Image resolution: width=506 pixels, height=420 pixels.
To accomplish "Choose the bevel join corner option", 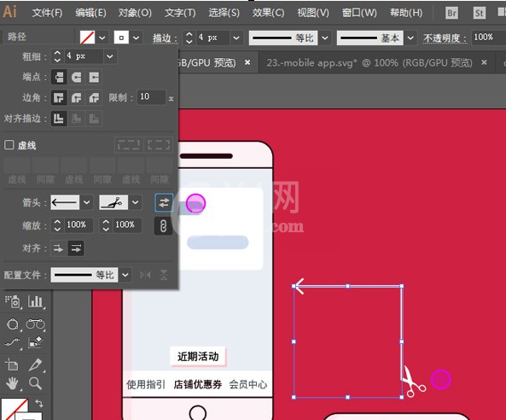I will pos(94,97).
